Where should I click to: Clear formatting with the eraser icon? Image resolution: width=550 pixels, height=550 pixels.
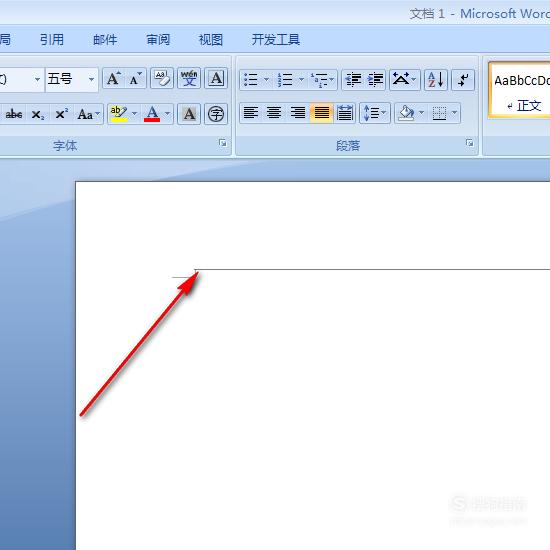[162, 79]
